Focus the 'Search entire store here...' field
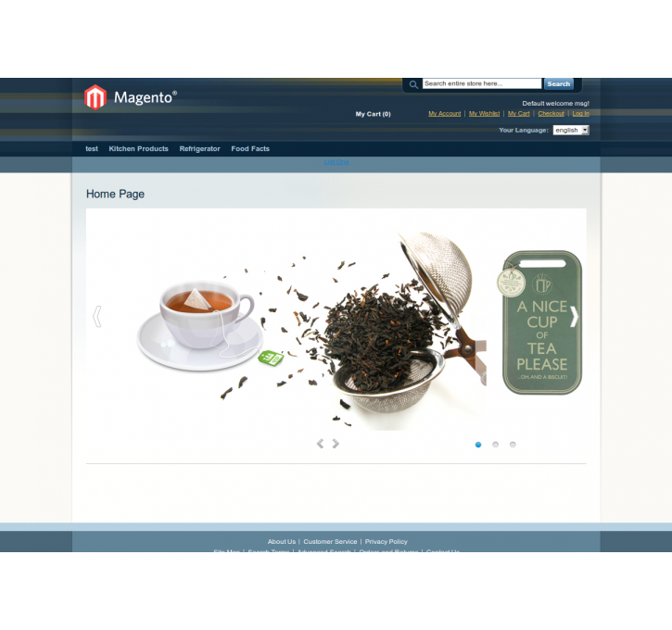The height and width of the screenshot is (630, 672). pyautogui.click(x=482, y=83)
